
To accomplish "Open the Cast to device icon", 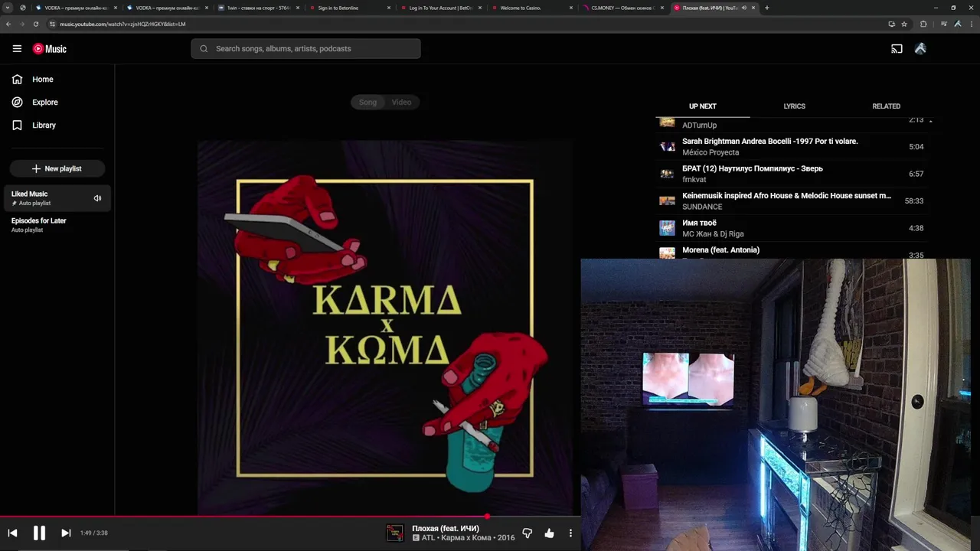I will (x=897, y=49).
